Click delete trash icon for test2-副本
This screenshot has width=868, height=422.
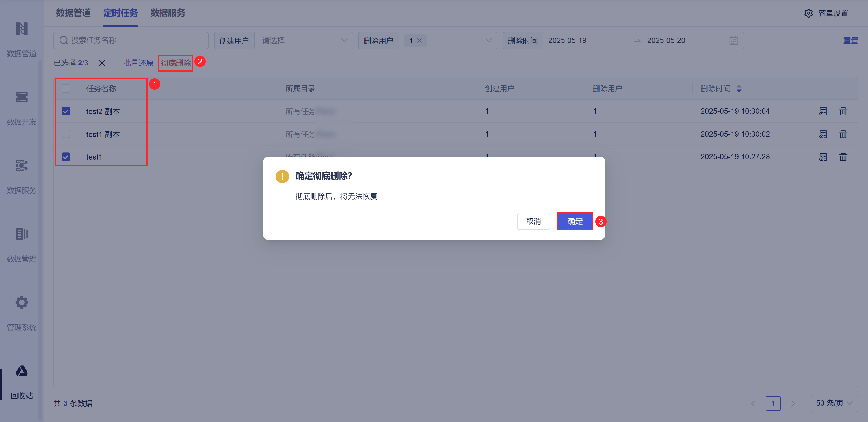(x=843, y=111)
